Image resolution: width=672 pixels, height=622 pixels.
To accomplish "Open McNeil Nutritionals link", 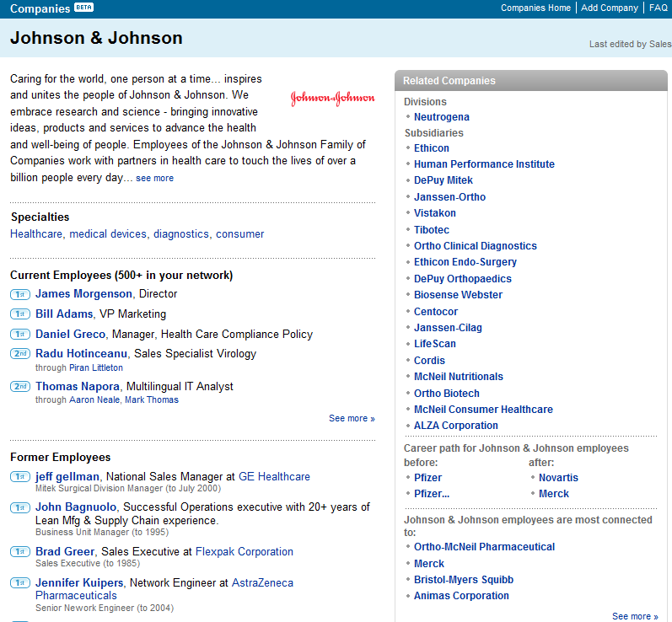I will click(x=458, y=377).
